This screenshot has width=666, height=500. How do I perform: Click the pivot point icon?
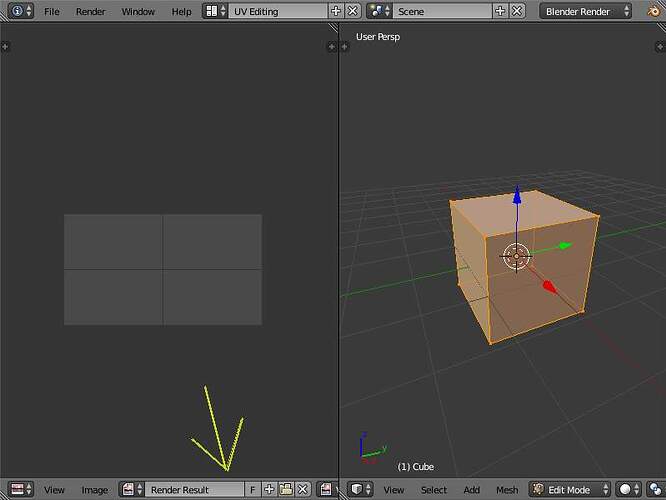tap(655, 489)
